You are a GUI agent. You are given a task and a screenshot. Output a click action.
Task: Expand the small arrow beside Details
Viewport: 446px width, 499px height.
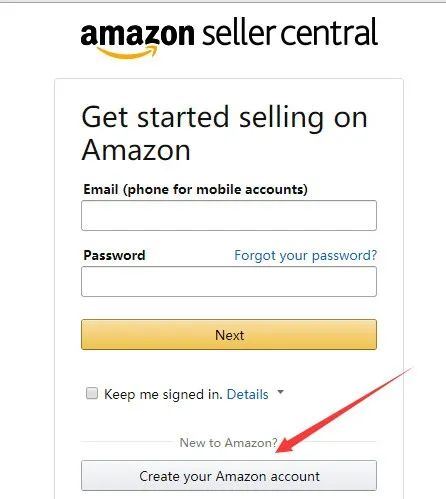click(281, 392)
